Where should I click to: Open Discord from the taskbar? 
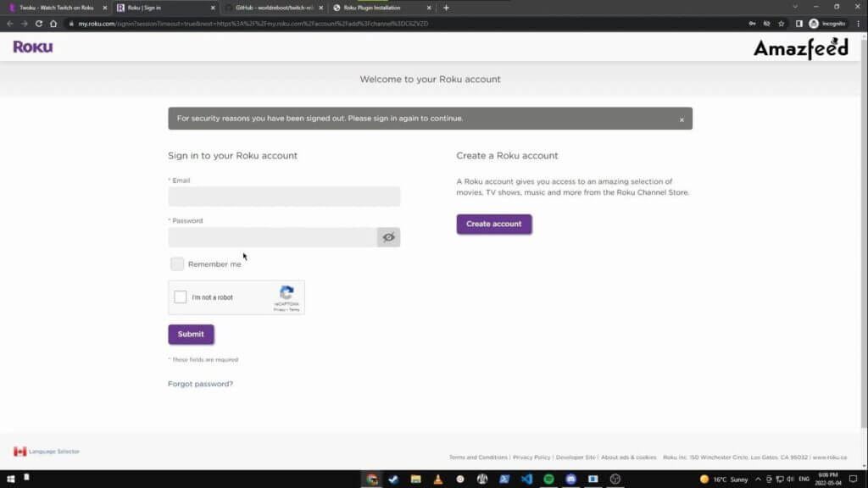[x=570, y=480]
